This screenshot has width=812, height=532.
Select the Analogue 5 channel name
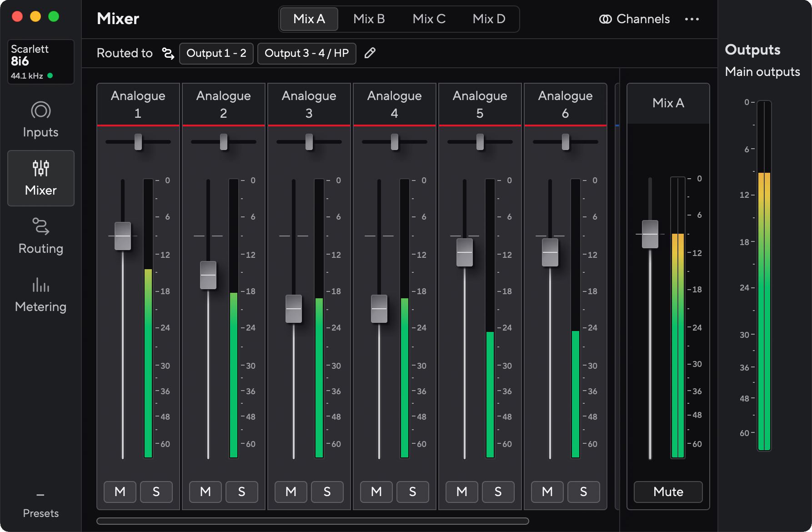(480, 104)
